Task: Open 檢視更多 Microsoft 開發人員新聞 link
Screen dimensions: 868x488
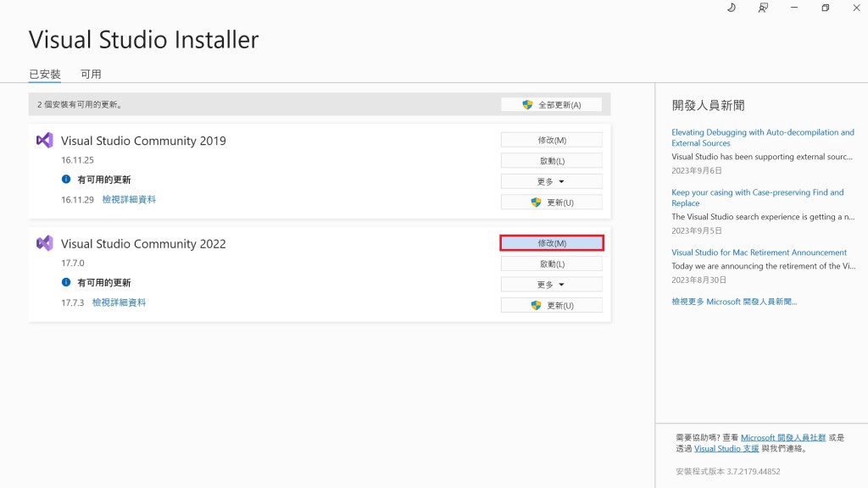Action: [734, 302]
